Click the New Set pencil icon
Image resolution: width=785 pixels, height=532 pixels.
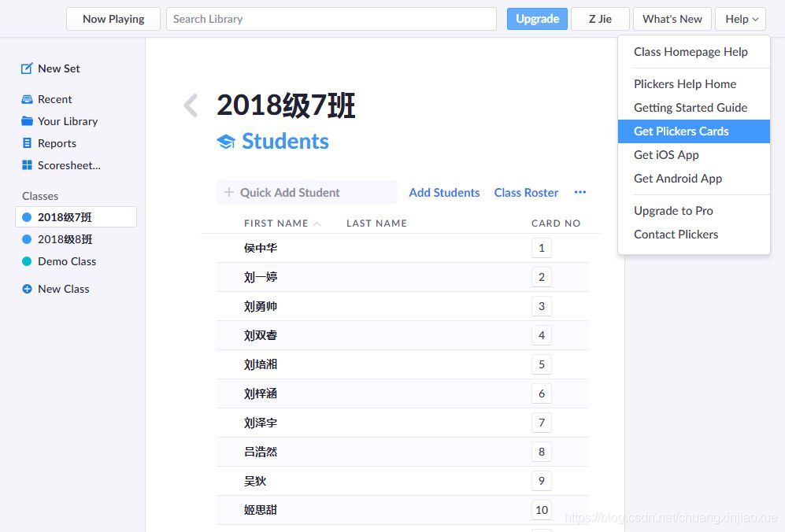pyautogui.click(x=27, y=68)
